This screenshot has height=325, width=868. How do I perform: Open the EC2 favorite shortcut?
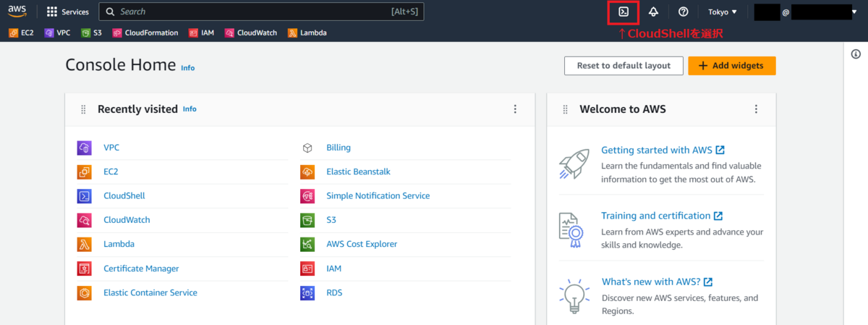23,33
